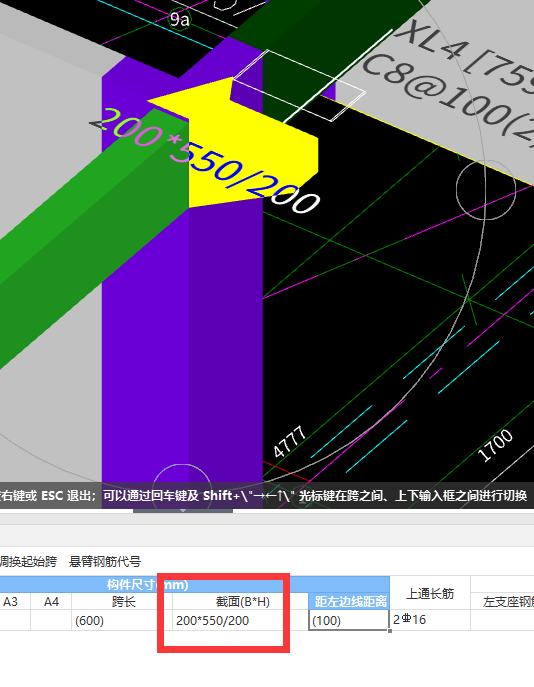
Task: Click the 4777 dimension text in the viewport
Action: [x=289, y=441]
